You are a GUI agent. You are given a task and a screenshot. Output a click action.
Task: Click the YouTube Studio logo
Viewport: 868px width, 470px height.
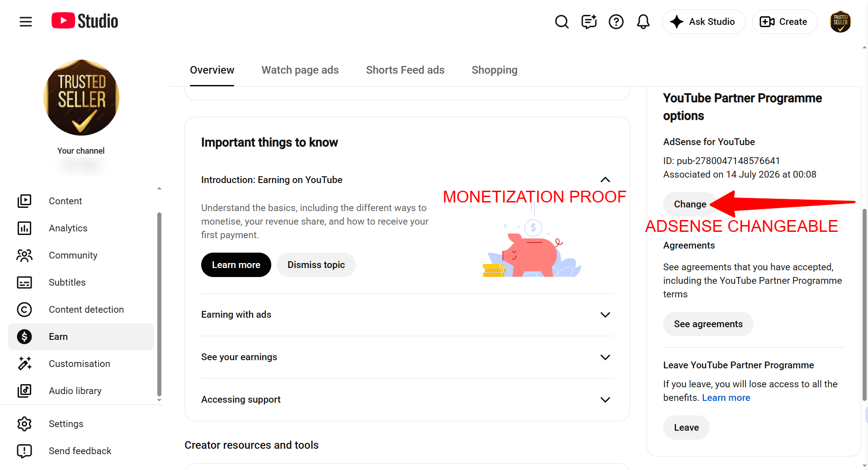point(85,21)
